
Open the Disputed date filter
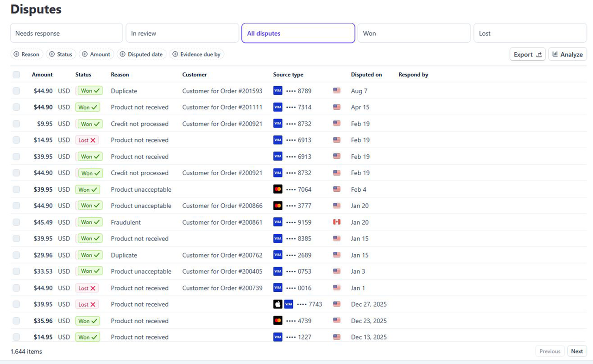142,54
